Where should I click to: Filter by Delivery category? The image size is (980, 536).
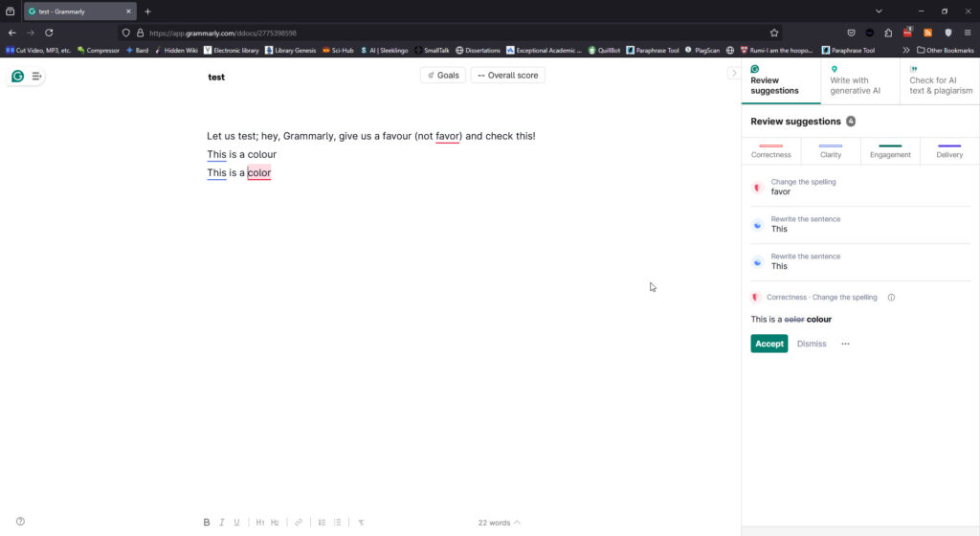949,151
